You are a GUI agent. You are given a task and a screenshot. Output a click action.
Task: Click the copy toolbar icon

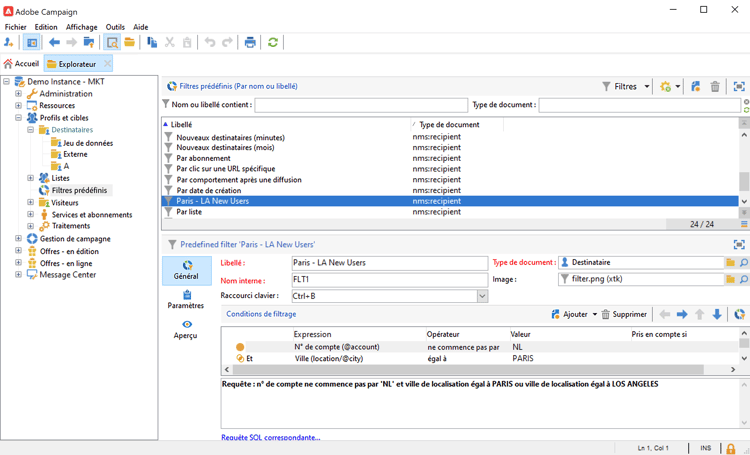coord(152,43)
